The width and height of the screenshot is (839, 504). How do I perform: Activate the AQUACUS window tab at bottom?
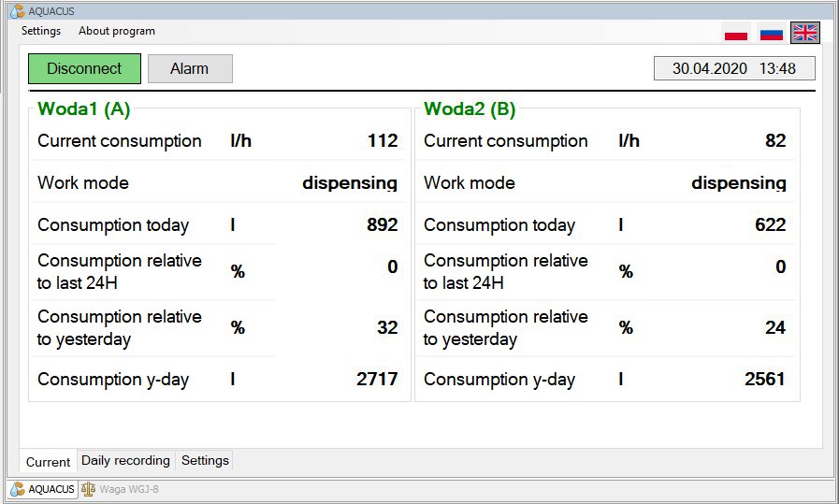coord(43,489)
